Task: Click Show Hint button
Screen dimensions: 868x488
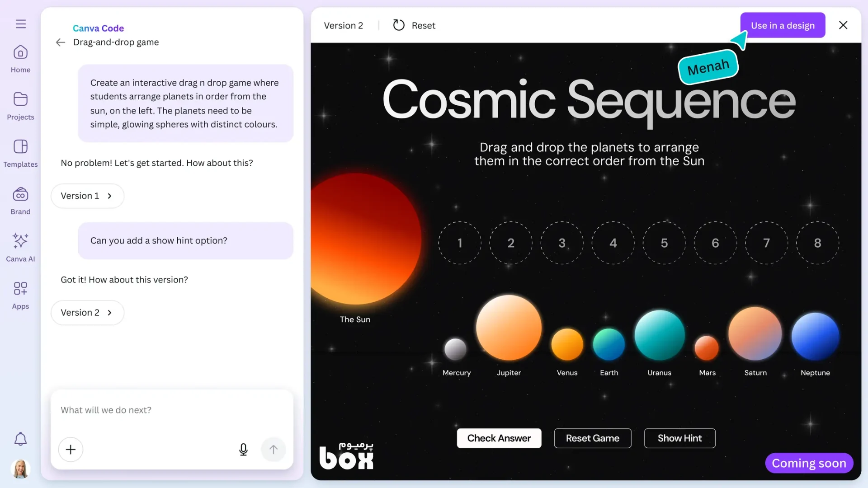Action: coord(679,438)
